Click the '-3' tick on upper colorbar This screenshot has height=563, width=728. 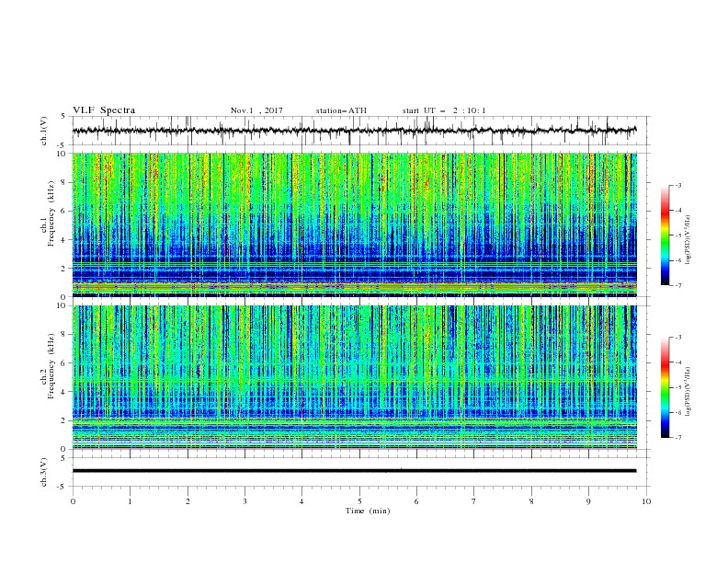click(x=677, y=185)
